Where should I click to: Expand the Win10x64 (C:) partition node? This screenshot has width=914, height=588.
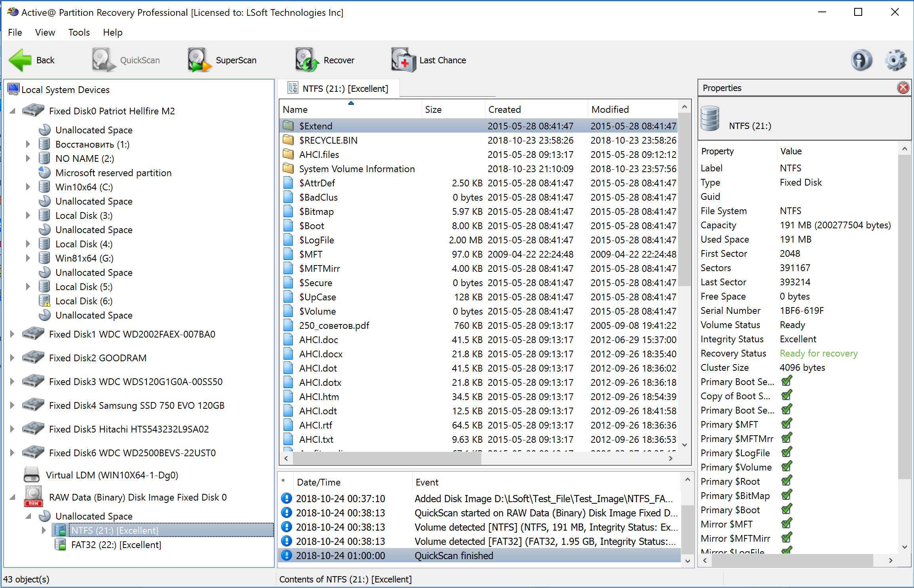pyautogui.click(x=28, y=187)
